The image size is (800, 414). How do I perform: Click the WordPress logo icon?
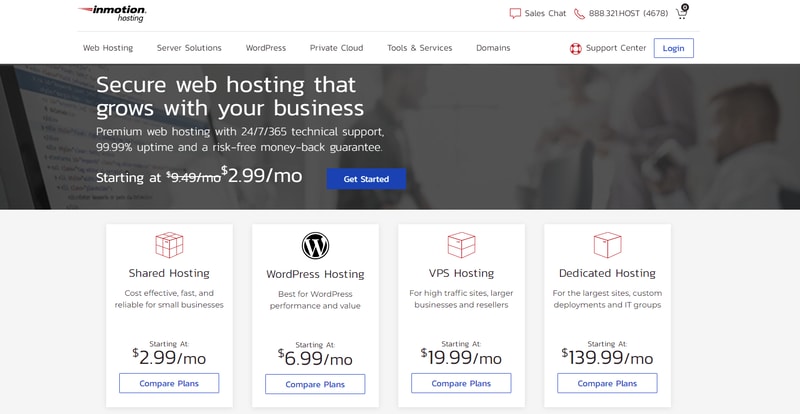coord(315,246)
